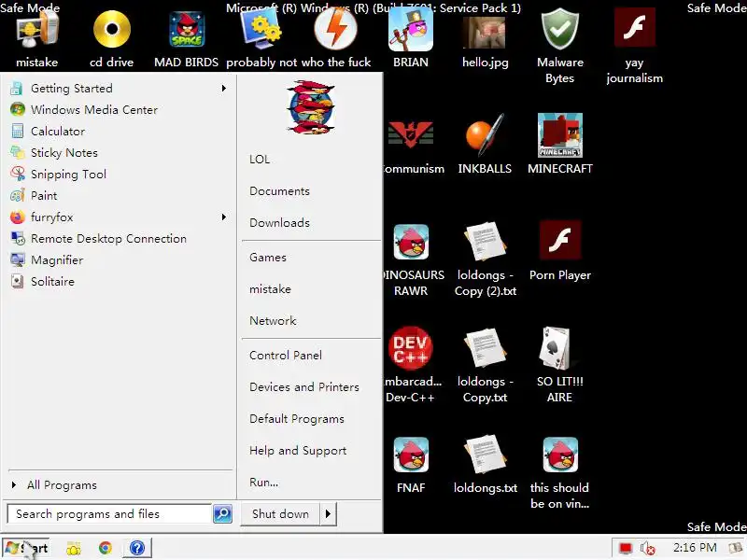This screenshot has height=560, width=747.
Task: Expand All Programs list
Action: (x=119, y=485)
